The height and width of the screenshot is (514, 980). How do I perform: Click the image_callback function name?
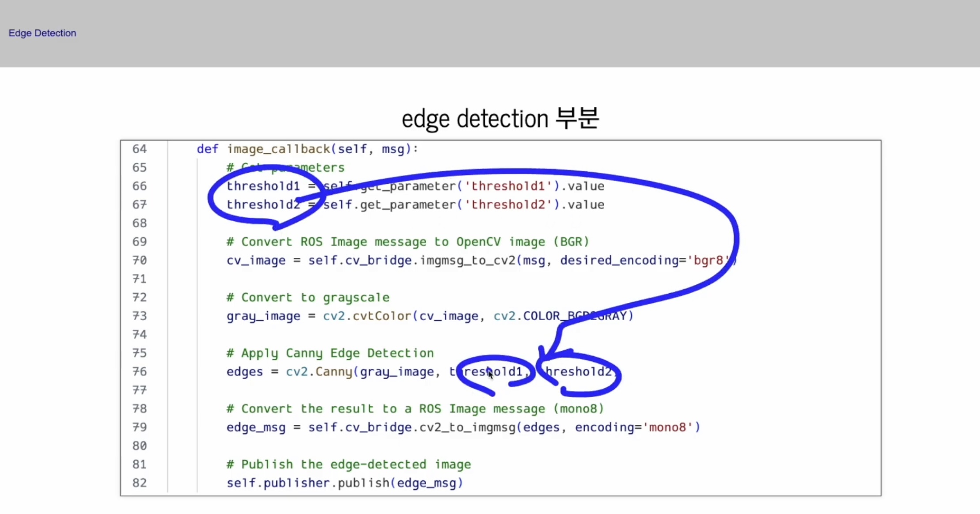[278, 149]
